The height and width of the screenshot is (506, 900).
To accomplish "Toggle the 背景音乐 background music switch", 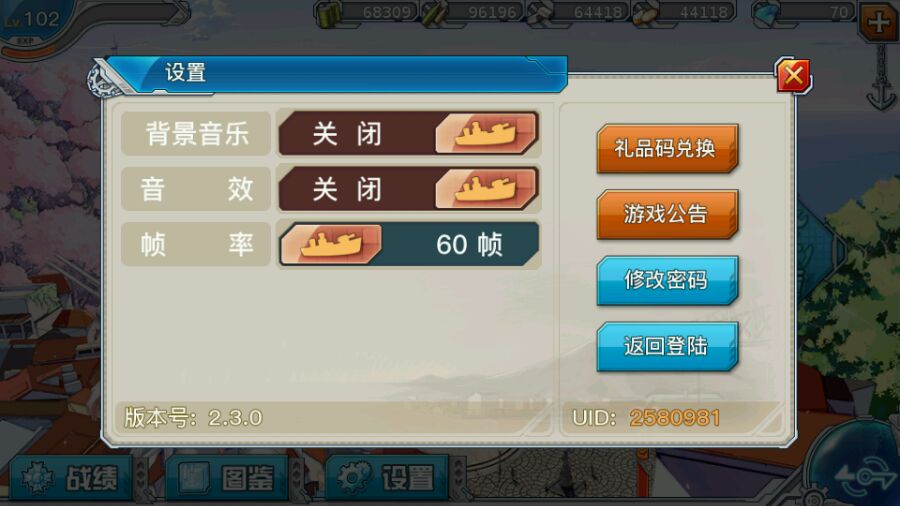I will 409,134.
